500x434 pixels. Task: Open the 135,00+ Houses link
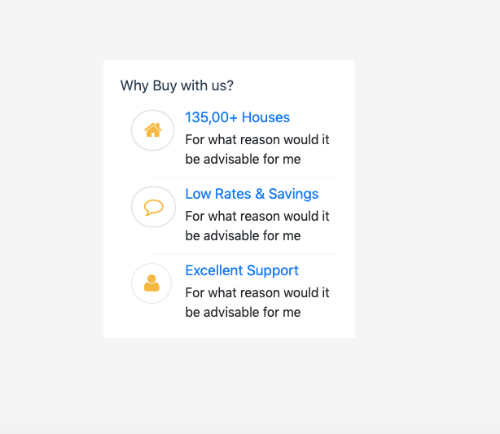237,117
